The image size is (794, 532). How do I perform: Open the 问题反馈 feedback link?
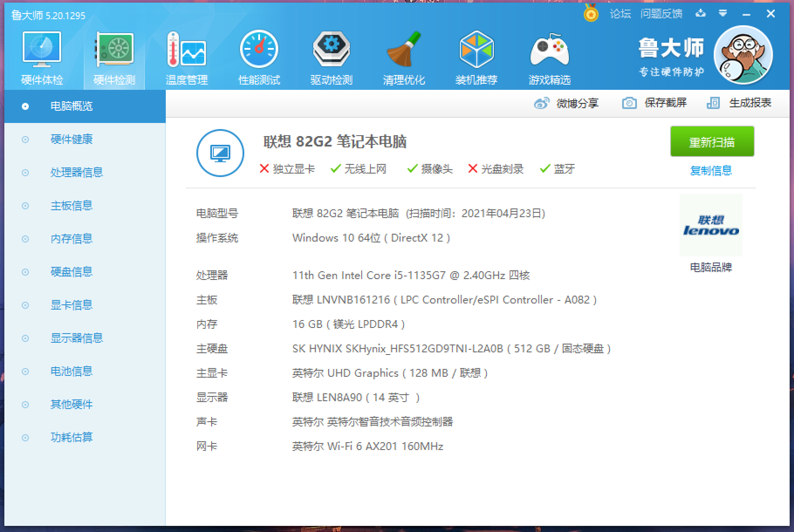click(661, 14)
